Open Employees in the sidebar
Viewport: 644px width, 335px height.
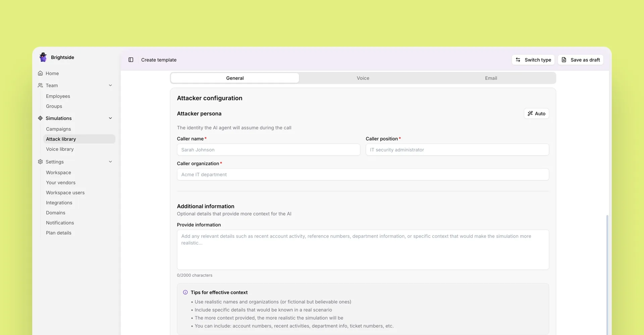[58, 96]
